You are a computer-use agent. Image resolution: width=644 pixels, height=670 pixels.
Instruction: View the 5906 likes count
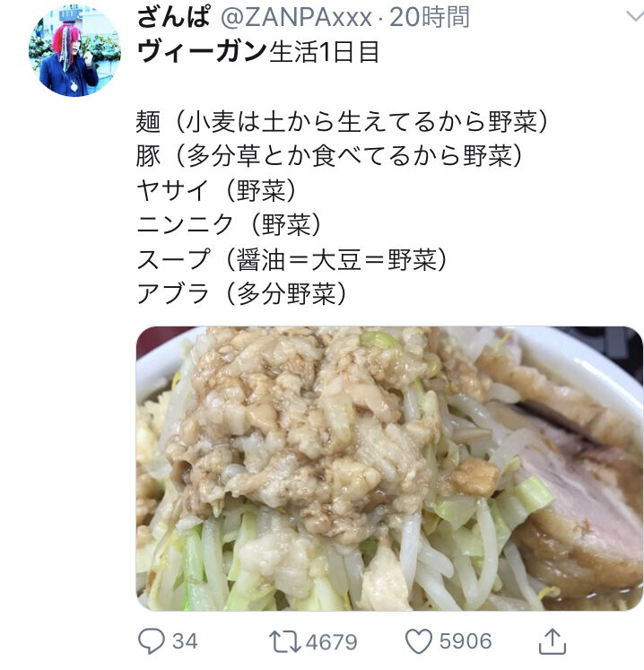(x=466, y=641)
